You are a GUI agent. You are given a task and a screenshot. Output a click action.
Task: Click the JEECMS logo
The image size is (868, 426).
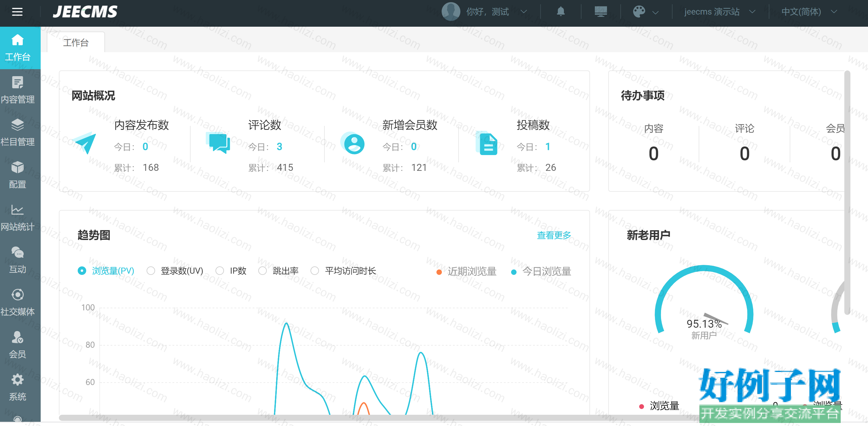(85, 12)
